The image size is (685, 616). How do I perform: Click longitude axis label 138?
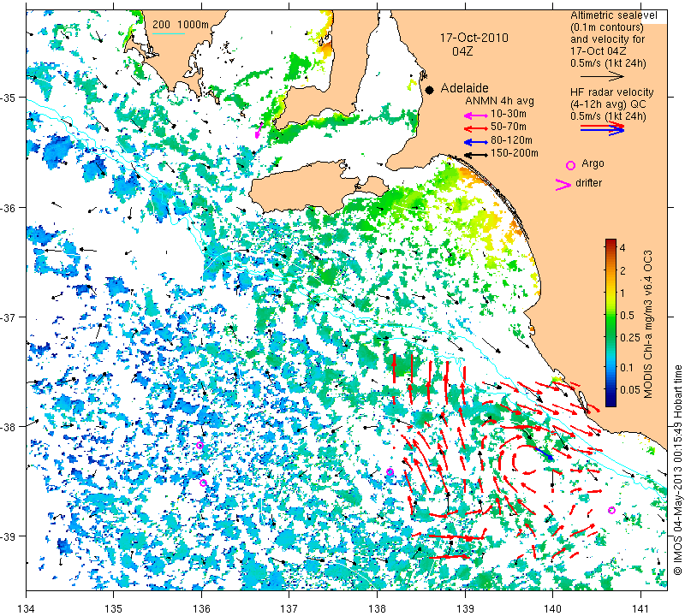[x=377, y=608]
